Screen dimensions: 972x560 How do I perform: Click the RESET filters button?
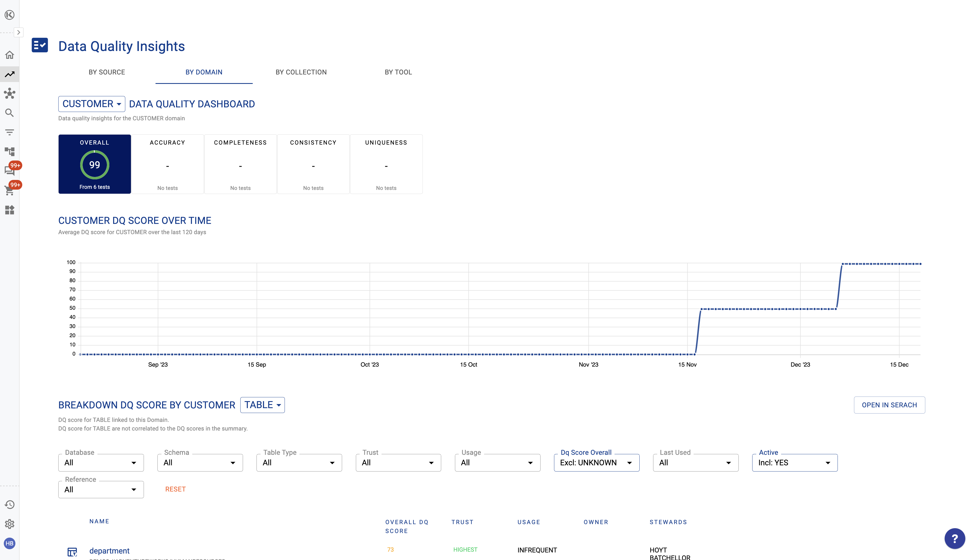click(x=175, y=489)
